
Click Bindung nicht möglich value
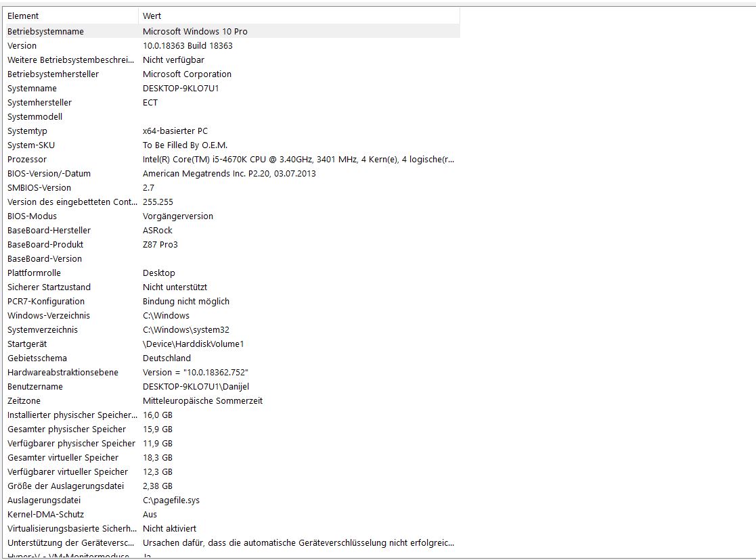(x=186, y=302)
